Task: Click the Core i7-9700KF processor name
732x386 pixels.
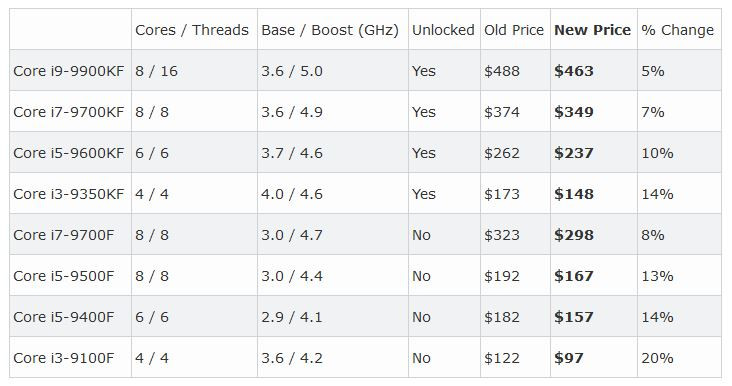Action: point(69,112)
